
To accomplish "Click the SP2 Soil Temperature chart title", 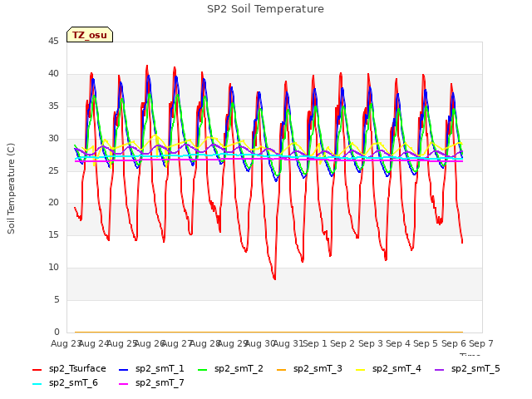I will point(265,9).
